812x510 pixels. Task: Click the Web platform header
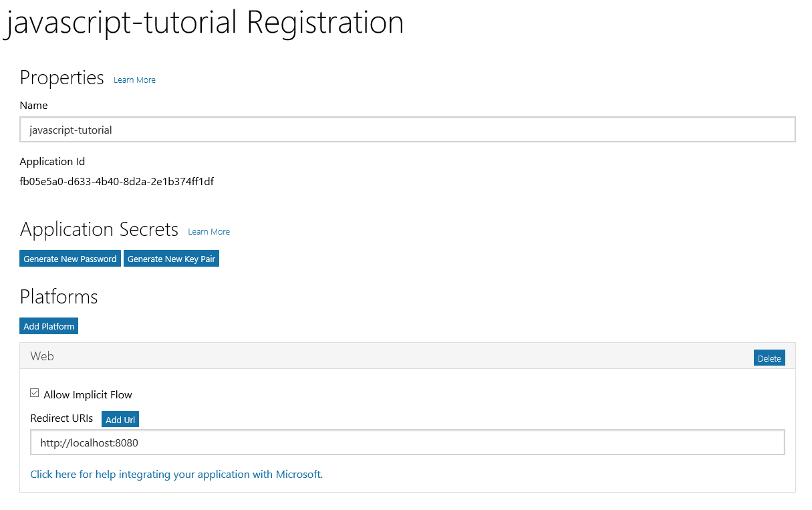pyautogui.click(x=408, y=356)
